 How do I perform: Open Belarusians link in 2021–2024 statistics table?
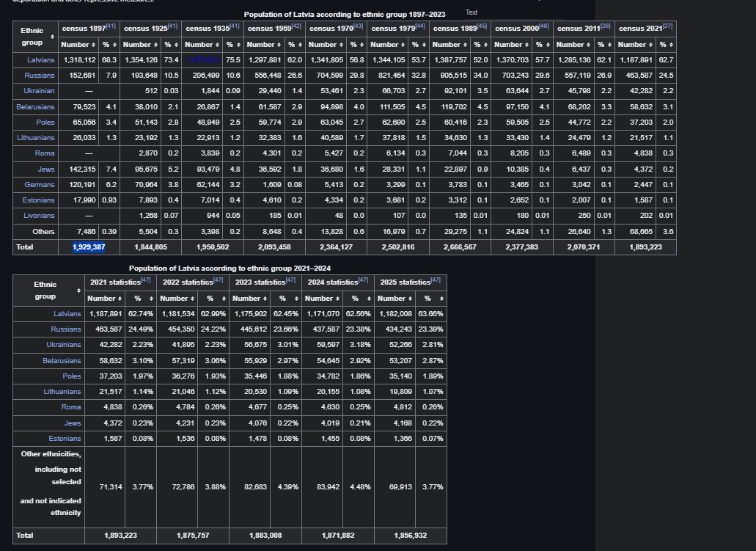(x=62, y=360)
